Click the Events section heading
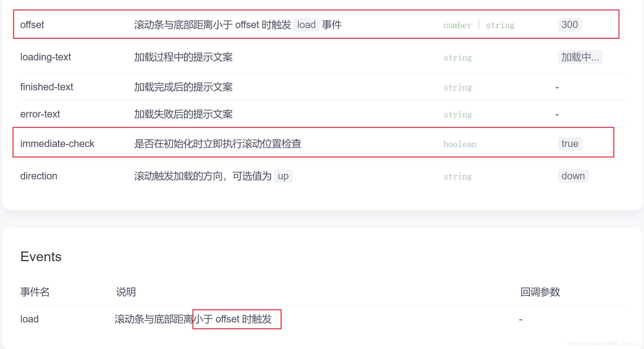The image size is (644, 349). pyautogui.click(x=41, y=257)
